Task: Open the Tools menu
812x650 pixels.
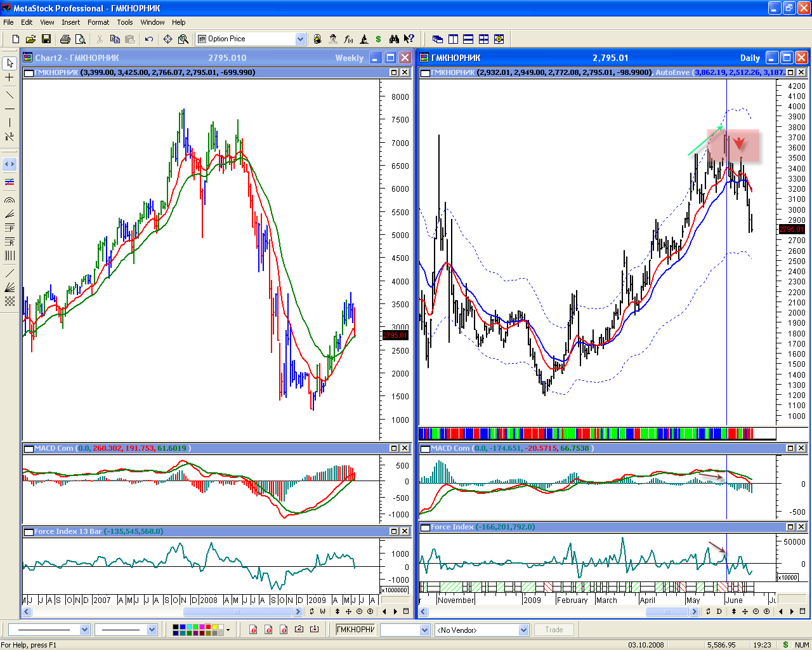Action: click(x=125, y=22)
